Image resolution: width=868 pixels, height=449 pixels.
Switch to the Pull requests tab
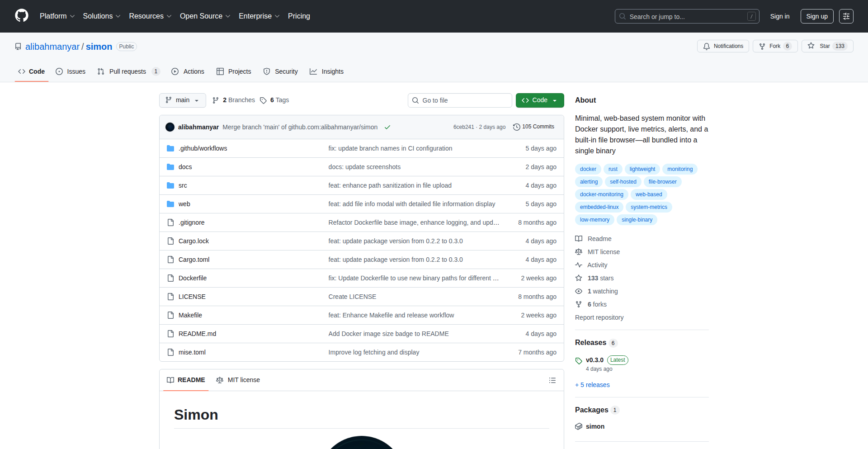128,71
